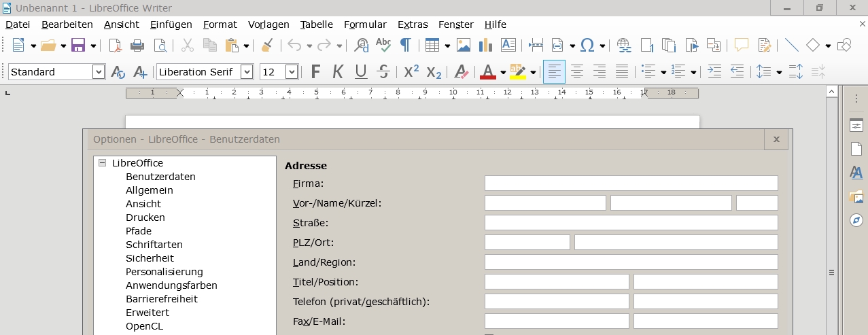Click the Firma input field
868x335 pixels.
(631, 183)
